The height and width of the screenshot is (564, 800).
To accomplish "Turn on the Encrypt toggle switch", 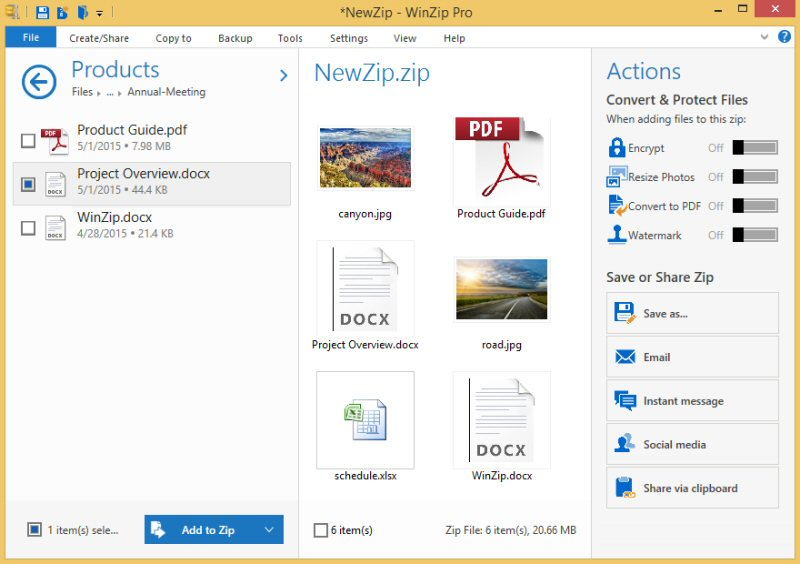I will [755, 148].
